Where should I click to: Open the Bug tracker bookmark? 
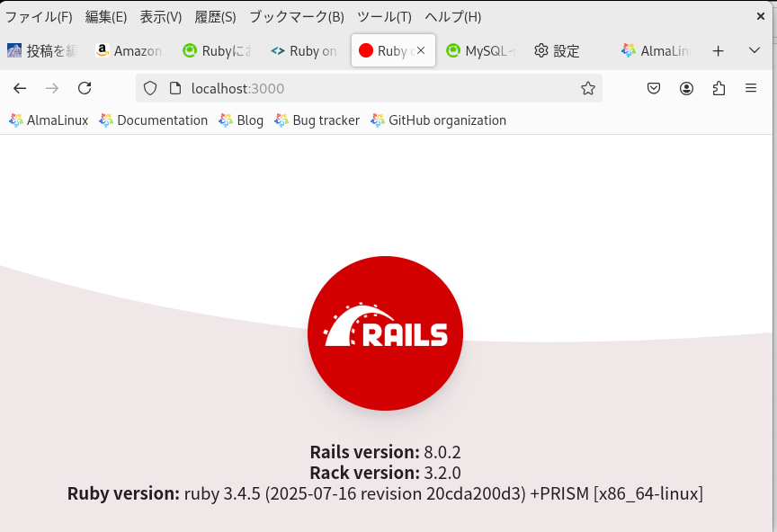click(x=317, y=120)
